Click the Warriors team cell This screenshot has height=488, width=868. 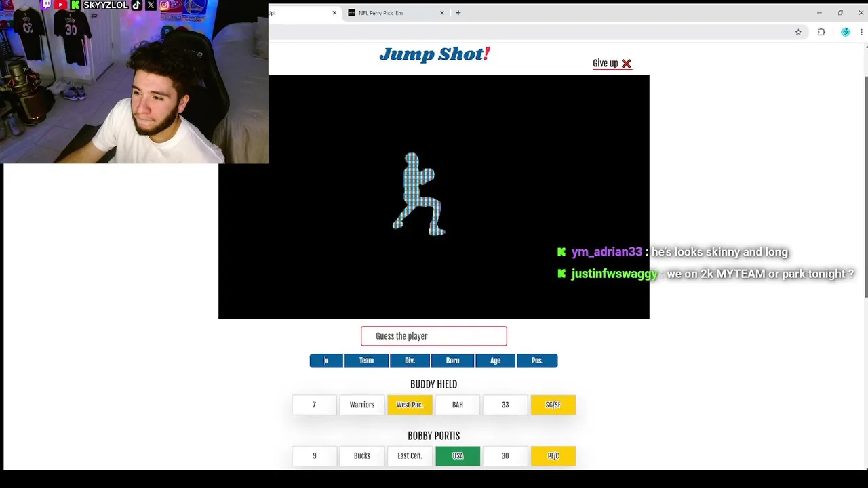(x=362, y=405)
